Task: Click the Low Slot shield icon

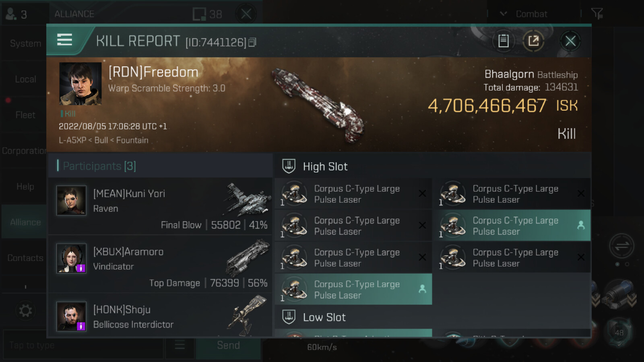Action: pos(289,317)
